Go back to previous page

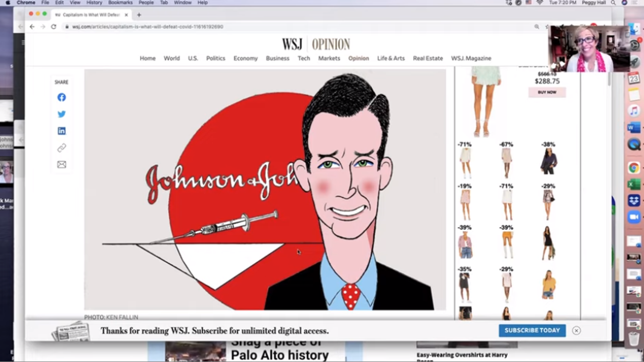click(x=32, y=27)
